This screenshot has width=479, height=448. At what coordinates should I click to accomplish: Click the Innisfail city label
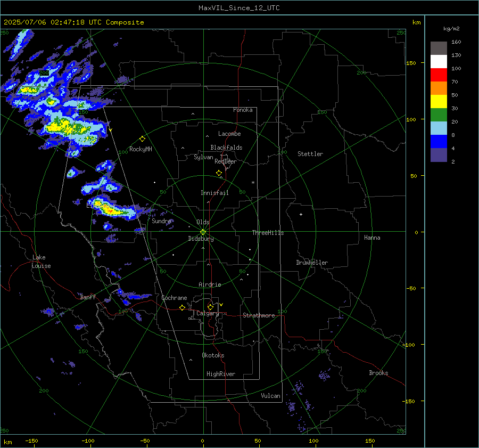(214, 193)
